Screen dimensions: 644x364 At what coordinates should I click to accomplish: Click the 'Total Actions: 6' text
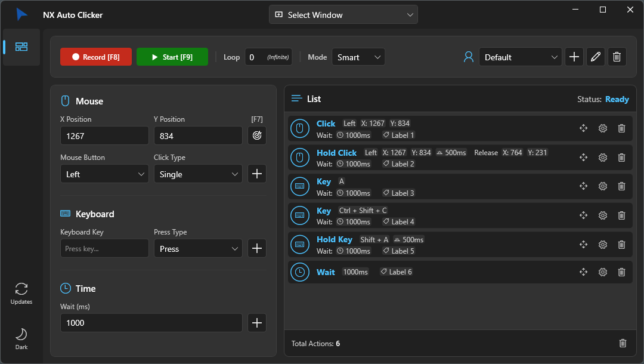pos(315,344)
